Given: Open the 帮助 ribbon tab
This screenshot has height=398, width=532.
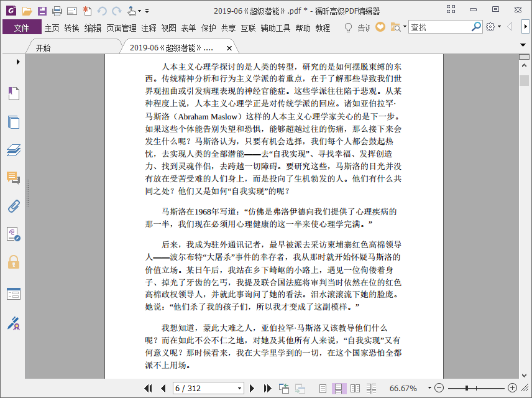Looking at the screenshot, I should (x=303, y=28).
